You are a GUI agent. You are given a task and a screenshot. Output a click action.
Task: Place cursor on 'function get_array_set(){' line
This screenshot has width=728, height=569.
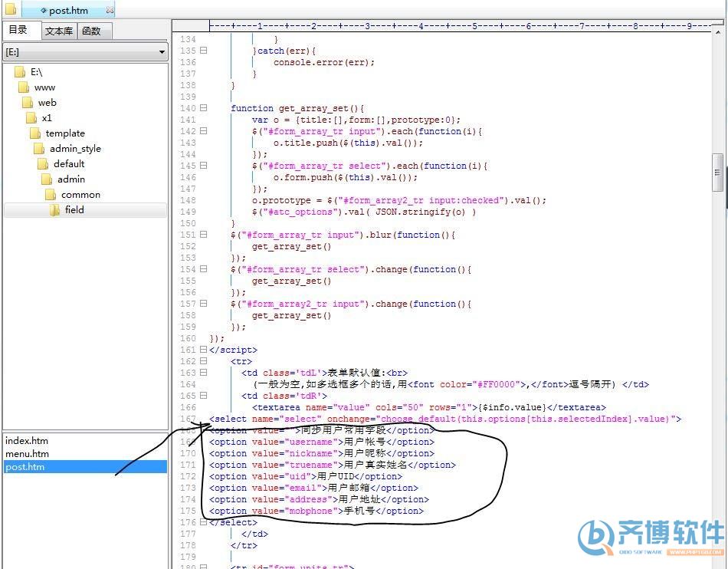click(x=297, y=108)
